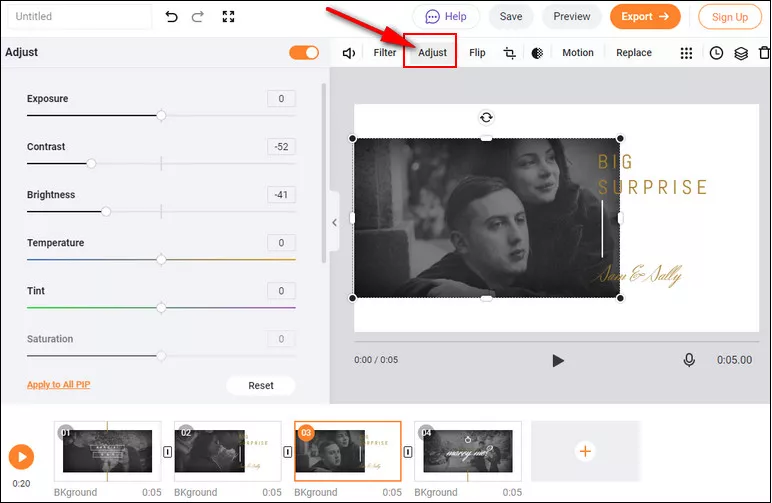Toggle the Adjust switch off

pyautogui.click(x=304, y=53)
